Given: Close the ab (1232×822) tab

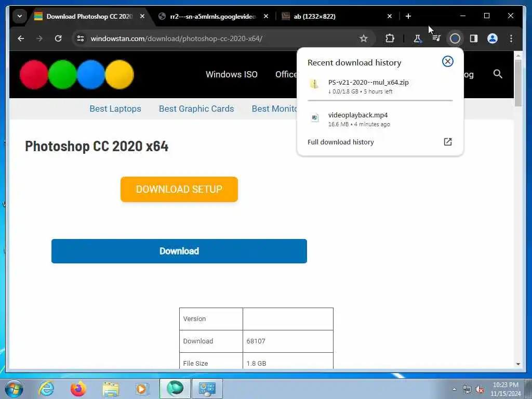Looking at the screenshot, I should [390, 16].
